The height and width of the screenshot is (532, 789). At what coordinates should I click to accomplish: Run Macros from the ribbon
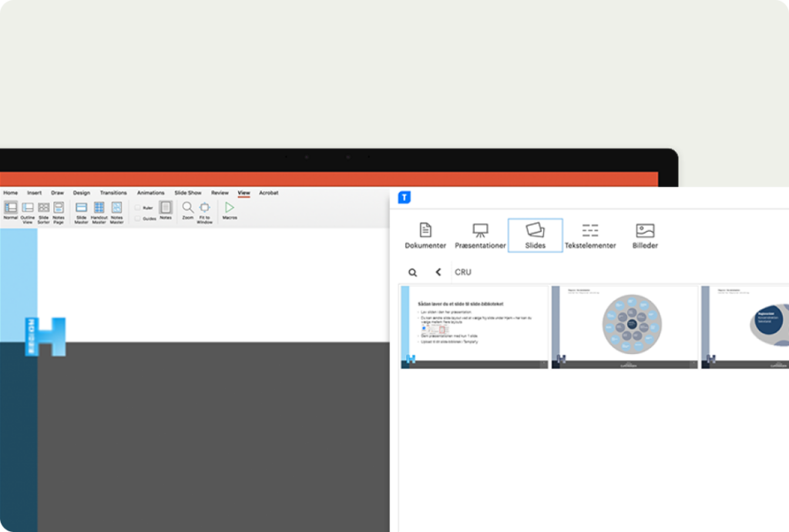click(230, 207)
